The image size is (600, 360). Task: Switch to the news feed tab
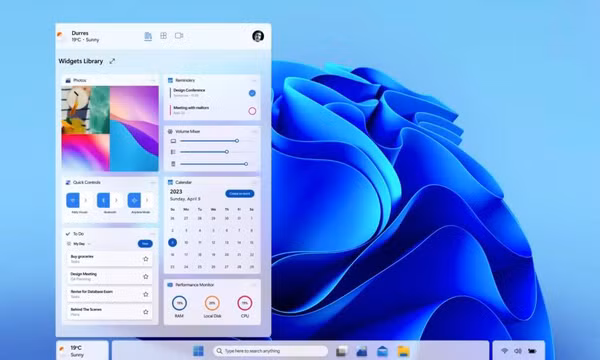(148, 36)
